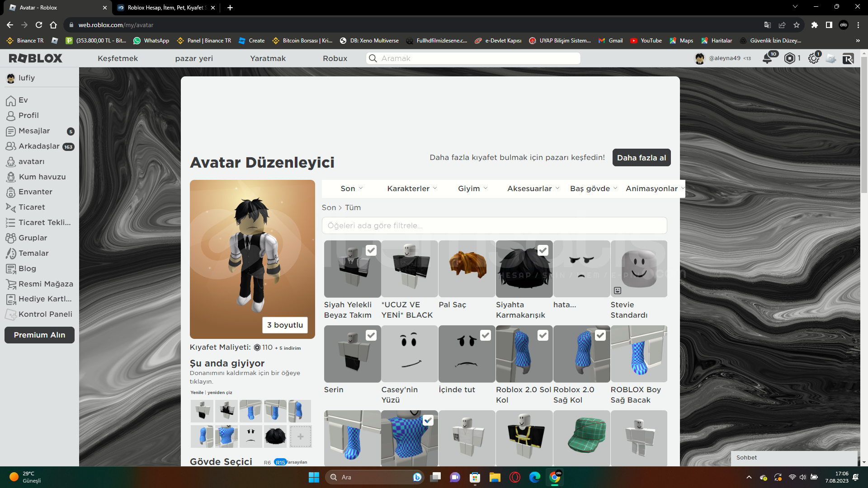868x488 pixels.
Task: Go to Robux in top navigation
Action: point(335,58)
